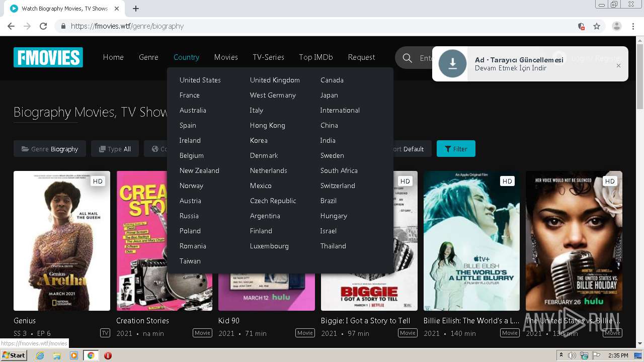Click the FMOVIES logo

48,57
